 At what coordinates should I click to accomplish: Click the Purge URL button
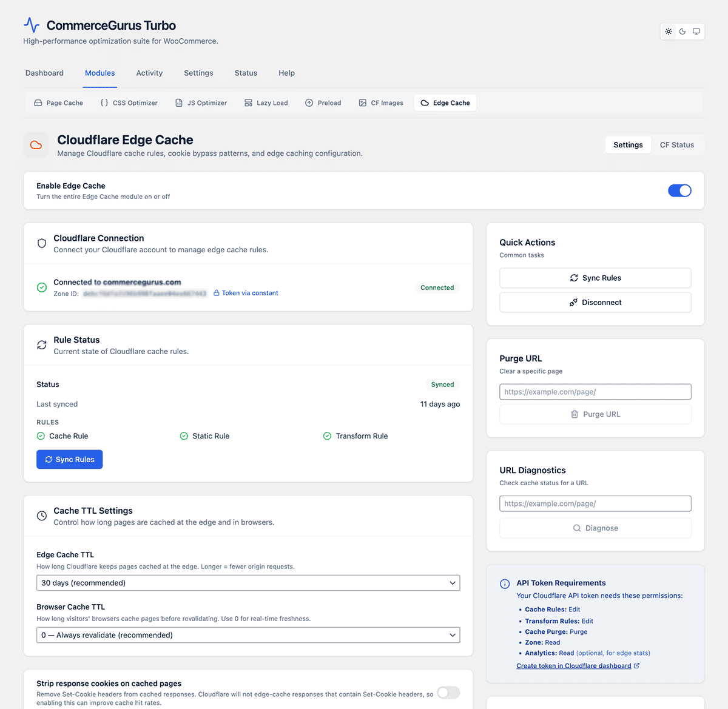pyautogui.click(x=595, y=414)
